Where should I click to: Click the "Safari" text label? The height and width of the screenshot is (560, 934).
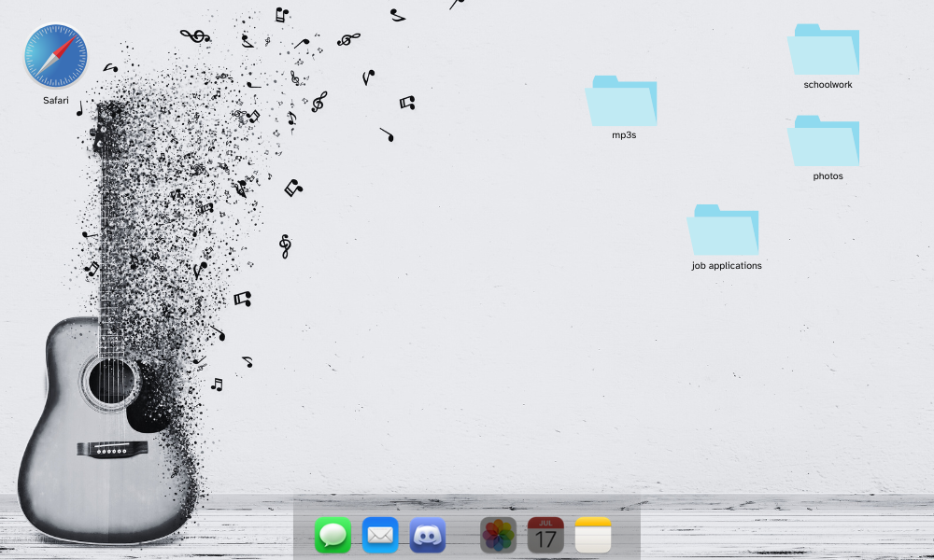coord(56,100)
